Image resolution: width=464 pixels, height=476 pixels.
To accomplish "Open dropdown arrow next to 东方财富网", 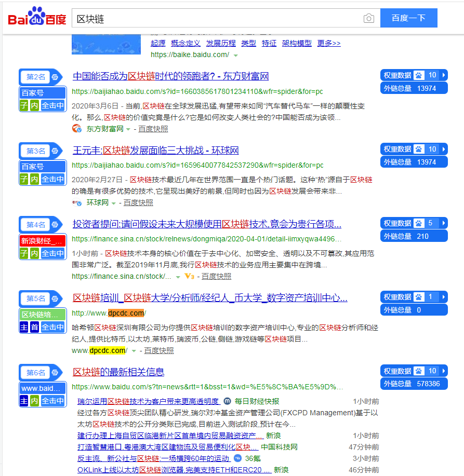I will [128, 129].
